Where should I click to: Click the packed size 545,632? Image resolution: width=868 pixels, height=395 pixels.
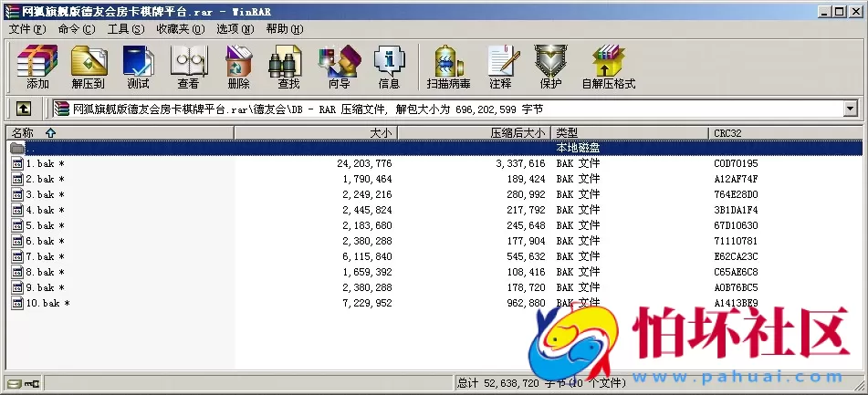[x=526, y=256]
